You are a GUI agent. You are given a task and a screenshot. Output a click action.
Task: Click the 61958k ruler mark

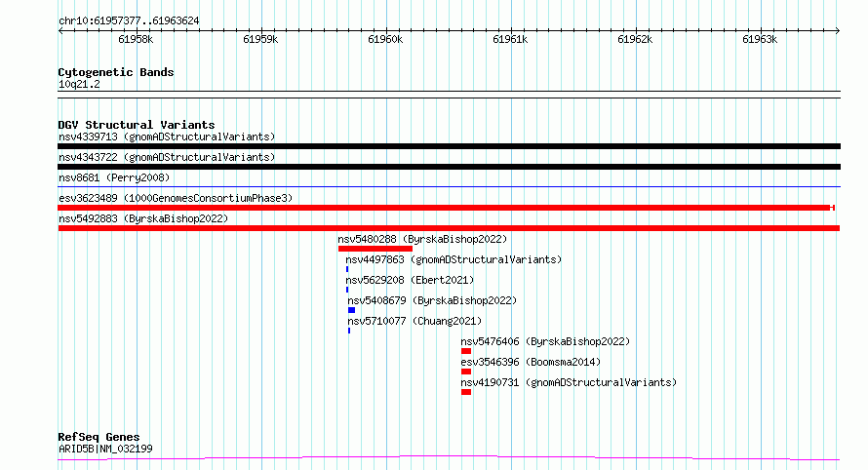tap(136, 39)
